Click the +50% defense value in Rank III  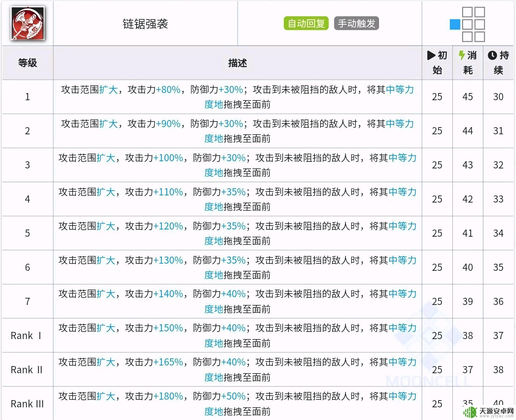(233, 396)
